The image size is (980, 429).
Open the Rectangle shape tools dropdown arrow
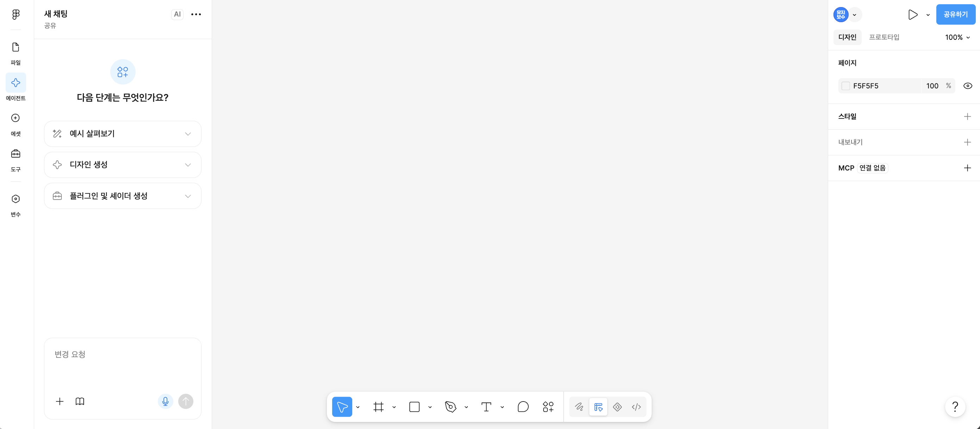[x=430, y=407]
